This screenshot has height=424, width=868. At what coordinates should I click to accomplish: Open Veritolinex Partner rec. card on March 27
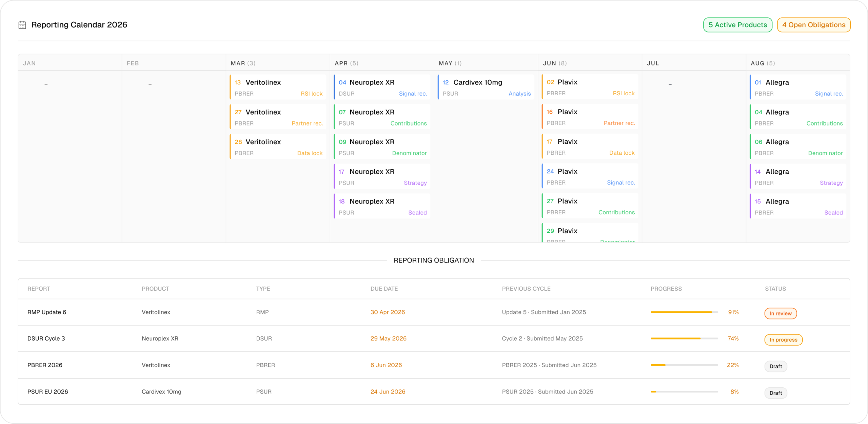(x=278, y=117)
